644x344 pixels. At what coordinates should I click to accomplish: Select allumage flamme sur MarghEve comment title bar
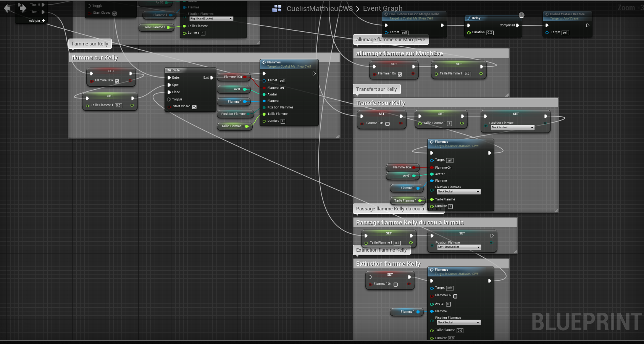[x=431, y=53]
